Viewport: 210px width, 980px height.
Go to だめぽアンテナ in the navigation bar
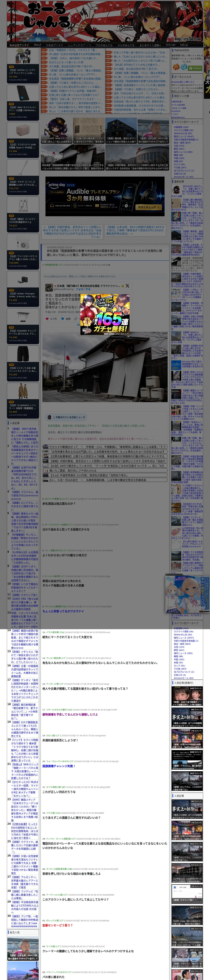coord(54,45)
